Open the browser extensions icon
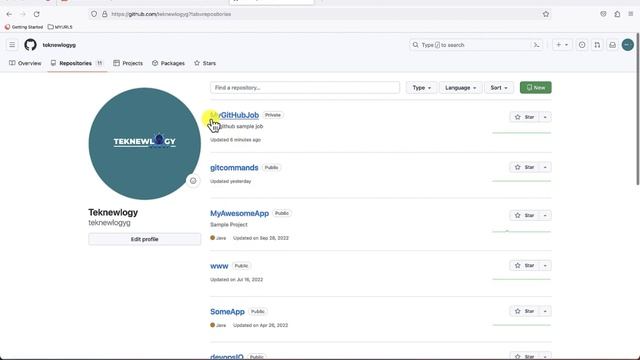Image resolution: width=640 pixels, height=360 pixels. 617,14
